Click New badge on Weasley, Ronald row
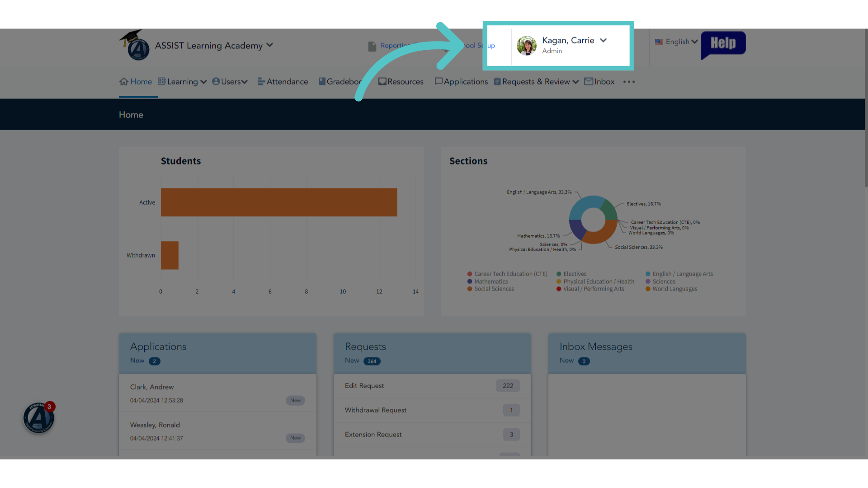This screenshot has width=868, height=488. point(295,438)
